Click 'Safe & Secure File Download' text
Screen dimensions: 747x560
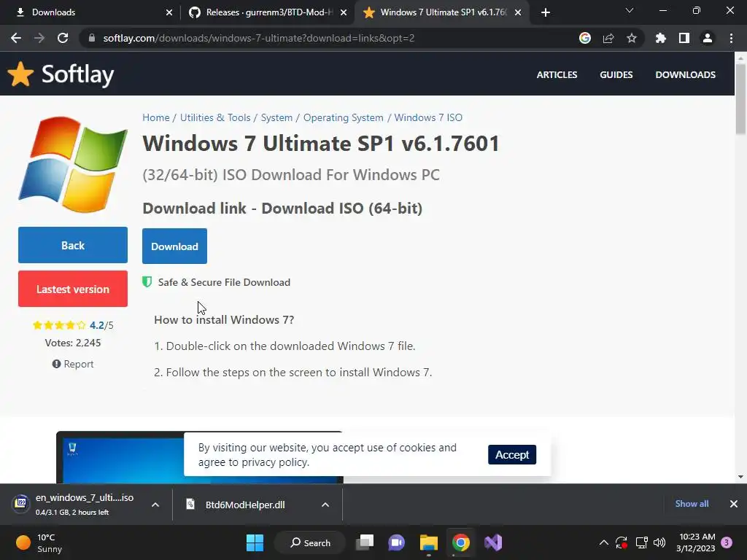[x=224, y=282]
